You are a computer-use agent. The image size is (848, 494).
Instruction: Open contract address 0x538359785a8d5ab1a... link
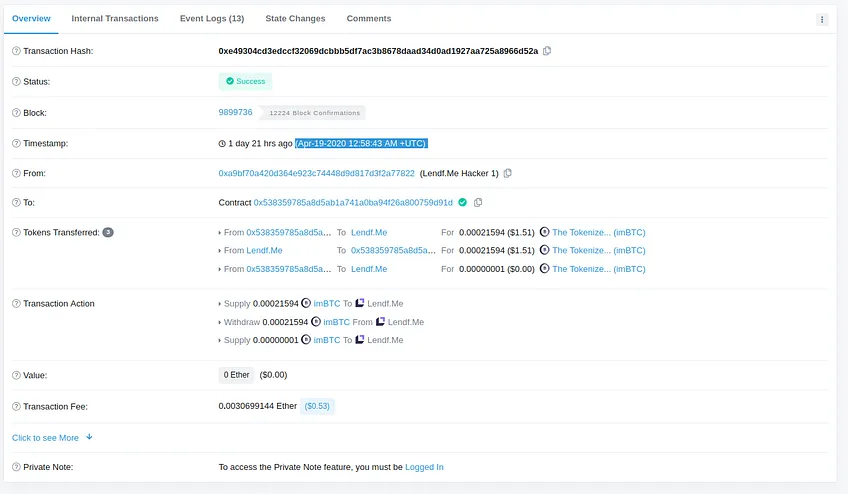353,202
